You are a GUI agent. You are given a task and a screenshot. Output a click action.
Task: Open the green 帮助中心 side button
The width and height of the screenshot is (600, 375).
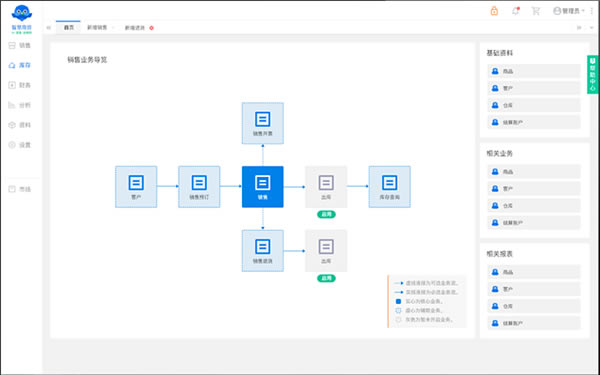(593, 75)
